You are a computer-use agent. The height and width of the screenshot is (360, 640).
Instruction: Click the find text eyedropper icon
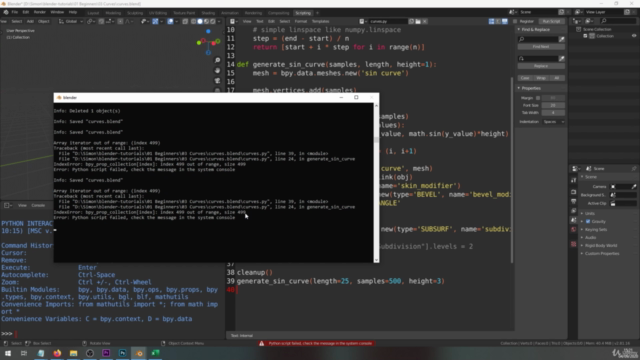562,39
